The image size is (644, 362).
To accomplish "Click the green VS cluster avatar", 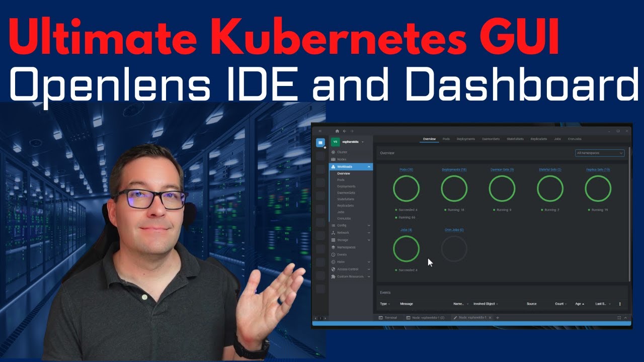I will click(335, 142).
